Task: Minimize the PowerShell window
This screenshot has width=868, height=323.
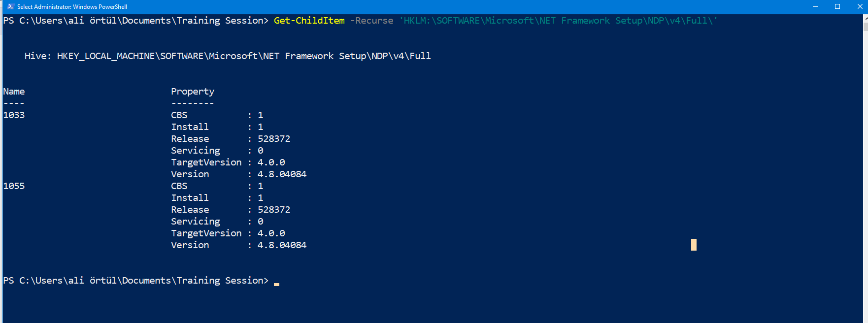Action: (x=815, y=6)
